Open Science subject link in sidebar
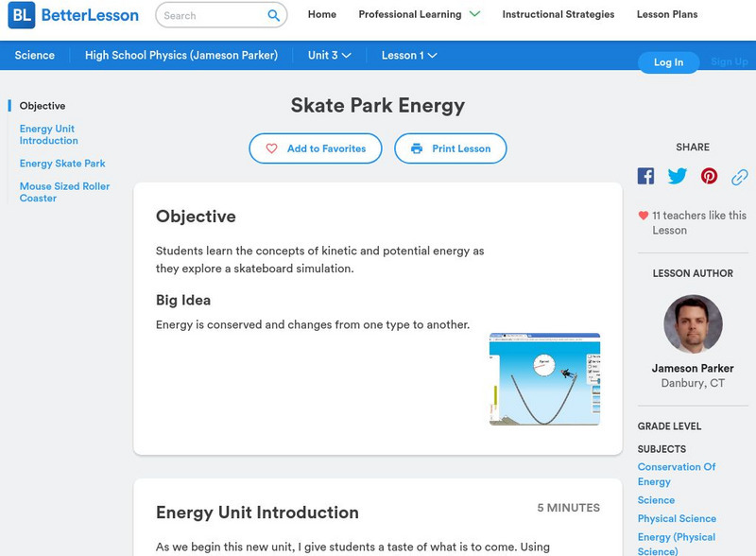The width and height of the screenshot is (756, 556). [656, 500]
